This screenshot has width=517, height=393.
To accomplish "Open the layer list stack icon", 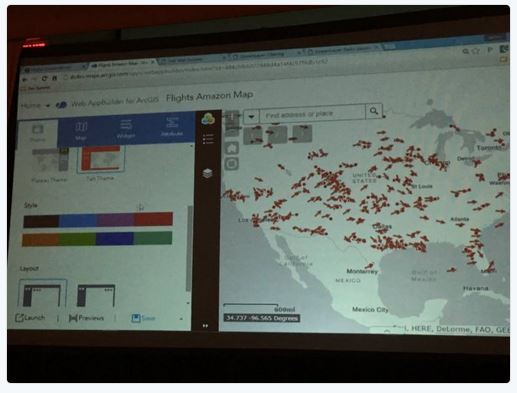I will pyautogui.click(x=207, y=173).
